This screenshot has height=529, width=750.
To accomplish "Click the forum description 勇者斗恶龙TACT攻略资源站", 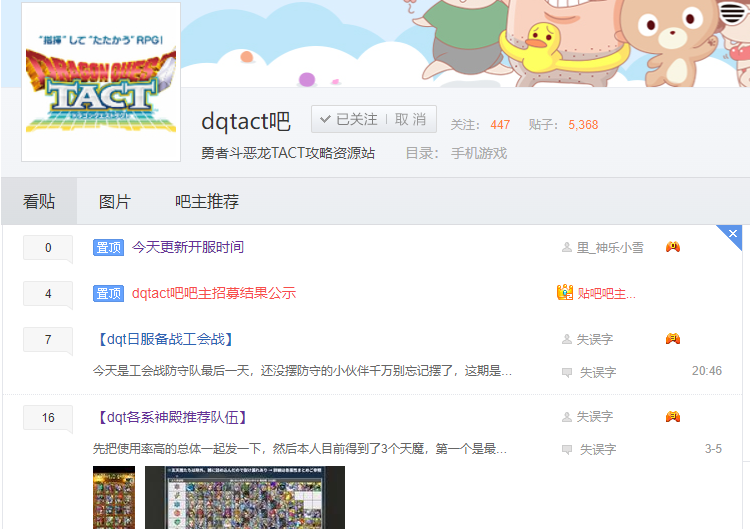I will pos(288,153).
